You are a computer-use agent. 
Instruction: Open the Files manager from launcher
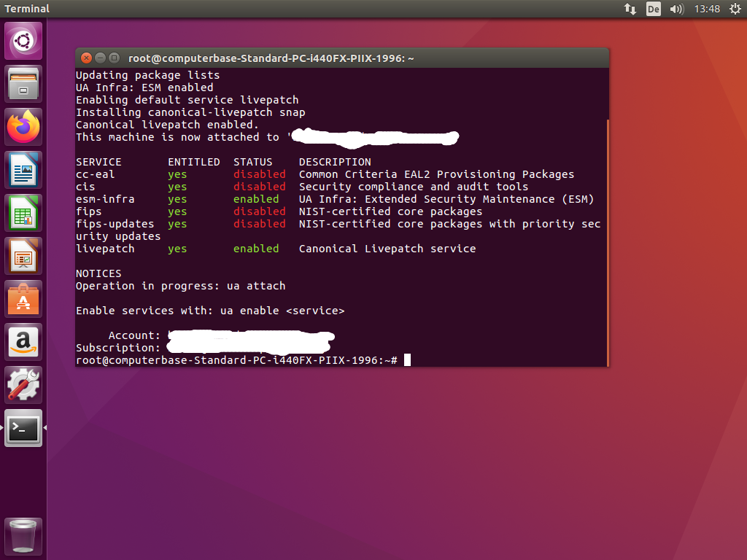click(23, 84)
